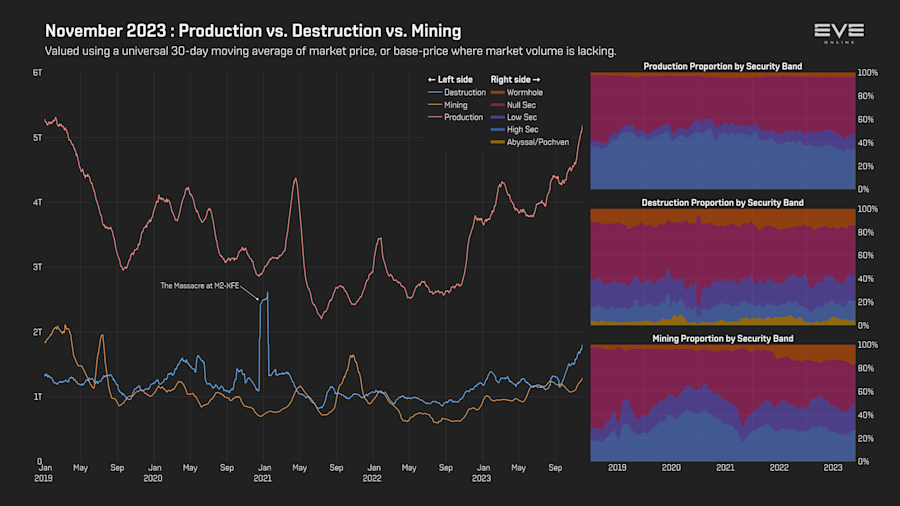Click the 6T y-axis label
Image resolution: width=900 pixels, height=506 pixels.
click(37, 73)
